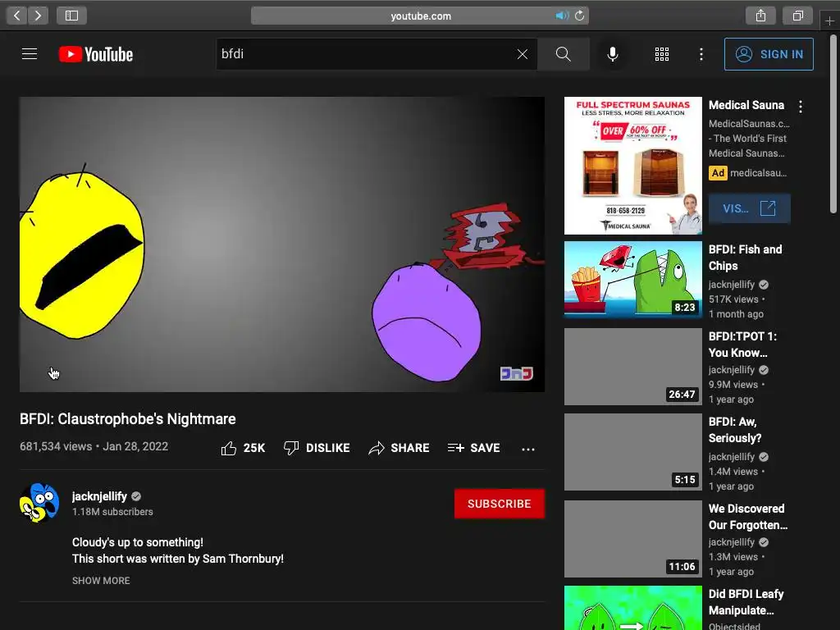Go to the YouTube home logo

[x=96, y=54]
